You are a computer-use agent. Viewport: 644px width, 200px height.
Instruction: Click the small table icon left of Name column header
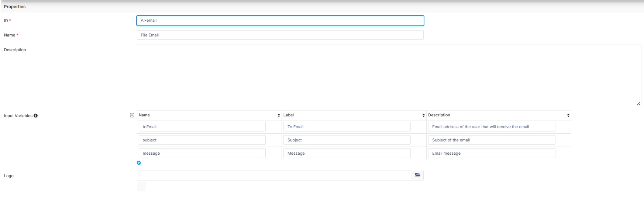(132, 115)
